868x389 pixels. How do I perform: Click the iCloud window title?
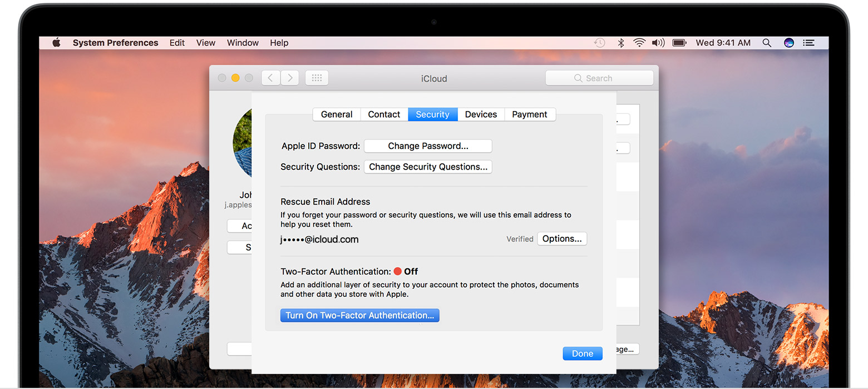click(434, 79)
